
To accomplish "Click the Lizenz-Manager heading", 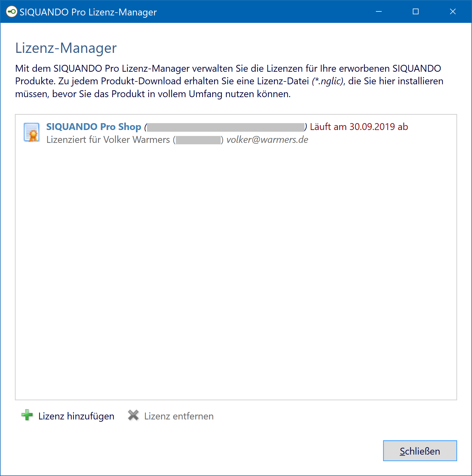I will click(x=66, y=48).
